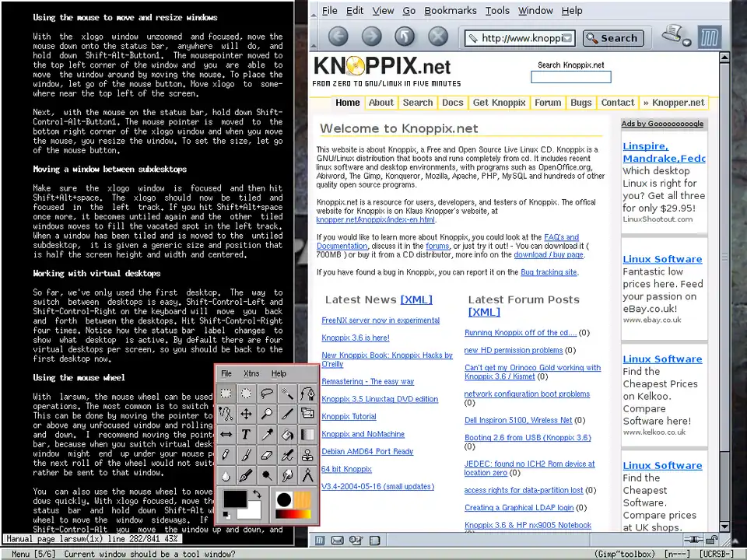Select the Text tool in GIMP toolbox
Image resolution: width=747 pixels, height=560 pixels.
click(246, 435)
